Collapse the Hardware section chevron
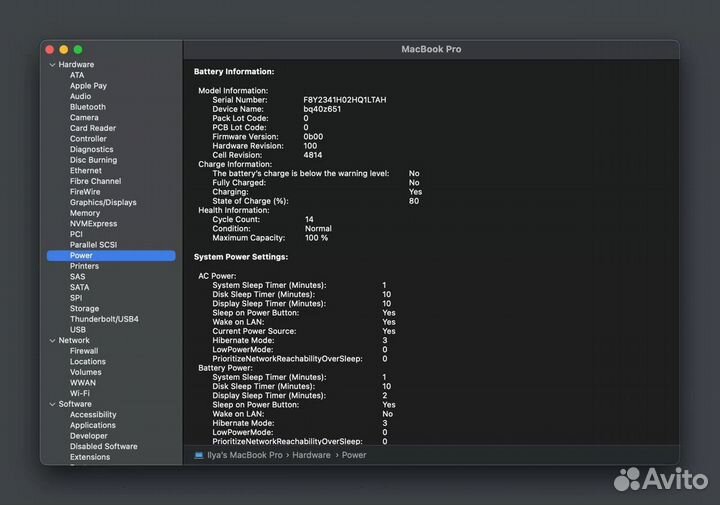 pyautogui.click(x=52, y=65)
